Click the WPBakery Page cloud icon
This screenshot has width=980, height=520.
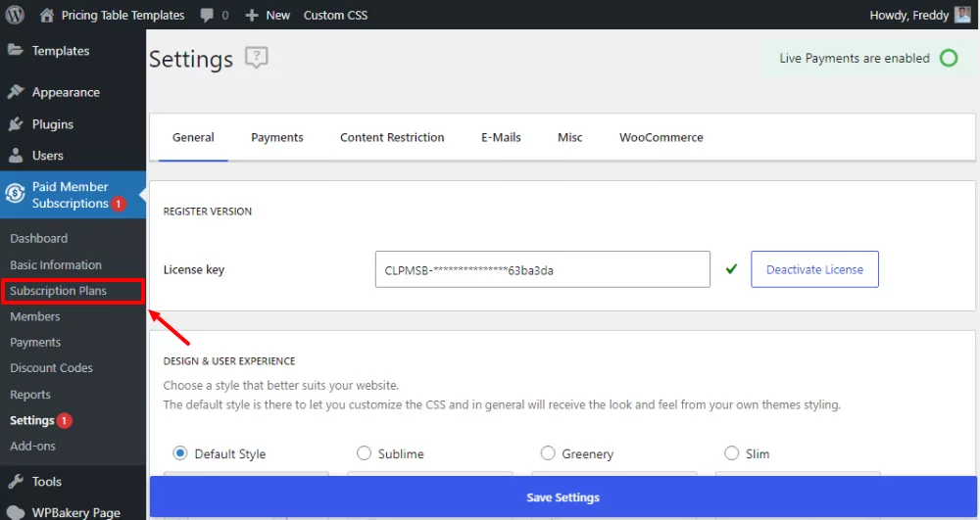[16, 512]
